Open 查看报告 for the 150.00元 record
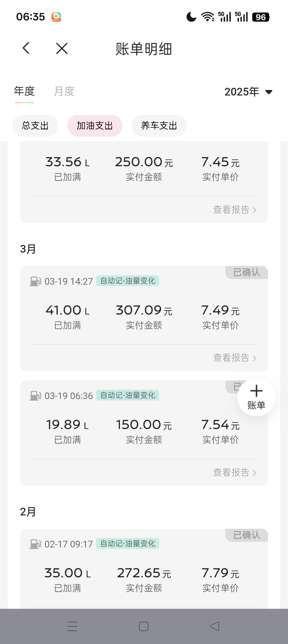288x644 pixels. pyautogui.click(x=235, y=472)
